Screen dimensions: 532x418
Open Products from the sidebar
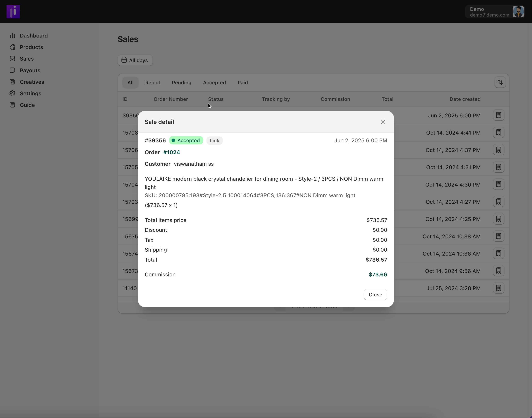[x=31, y=47]
